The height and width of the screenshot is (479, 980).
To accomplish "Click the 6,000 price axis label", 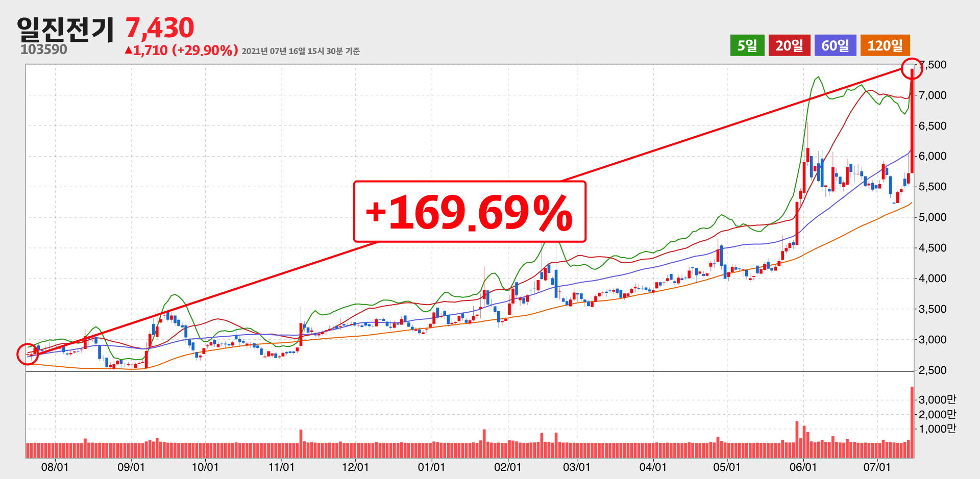I will click(933, 156).
